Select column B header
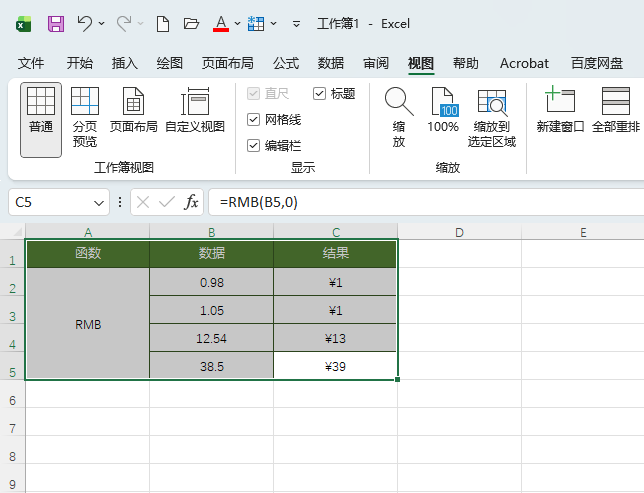644x493 pixels. coord(212,232)
